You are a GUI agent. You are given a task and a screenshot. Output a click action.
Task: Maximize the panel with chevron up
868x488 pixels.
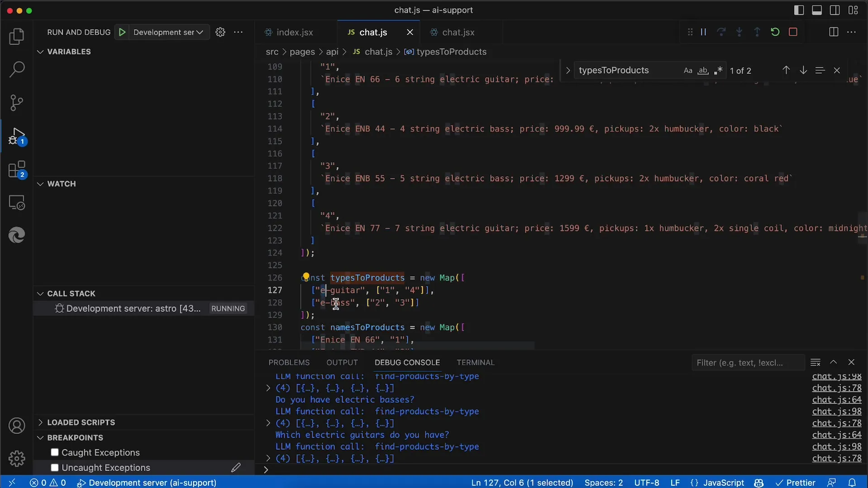click(x=833, y=362)
